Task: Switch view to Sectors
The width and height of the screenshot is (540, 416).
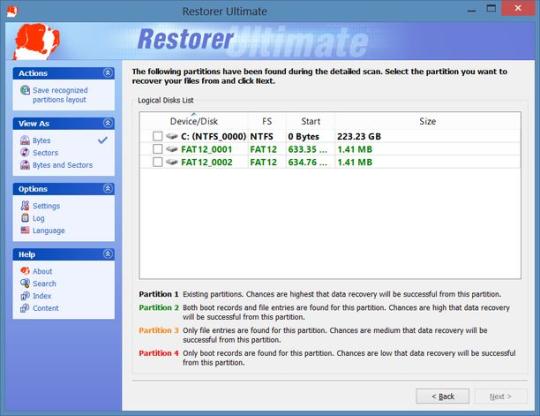Action: pos(45,153)
